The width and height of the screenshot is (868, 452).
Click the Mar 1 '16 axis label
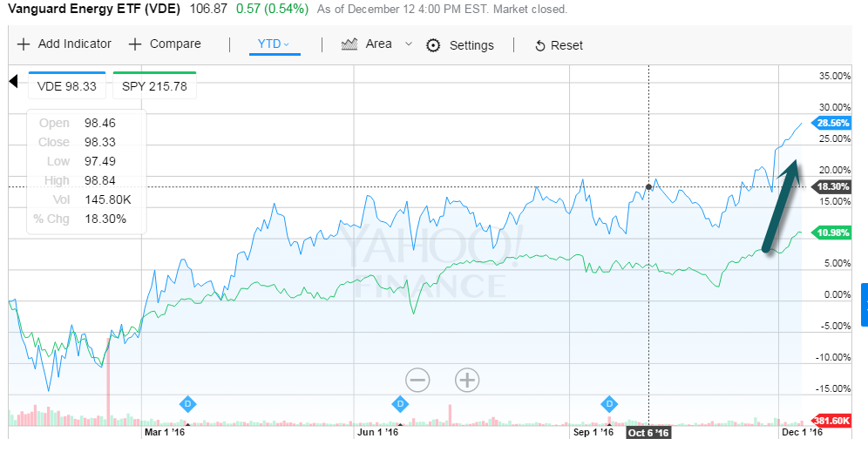coord(165,432)
